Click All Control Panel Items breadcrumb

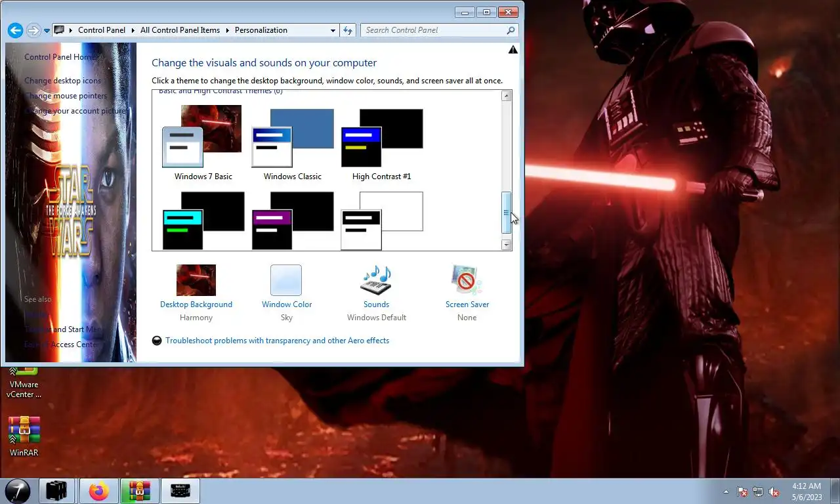(180, 30)
